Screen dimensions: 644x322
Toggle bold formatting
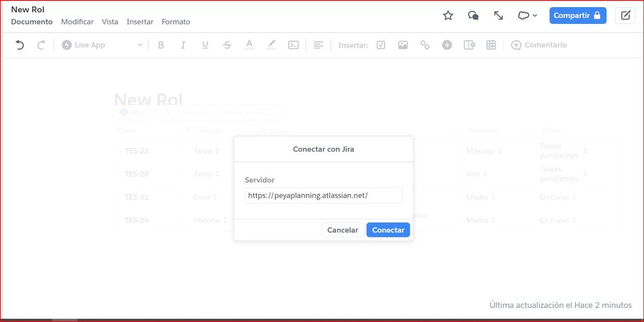point(161,45)
